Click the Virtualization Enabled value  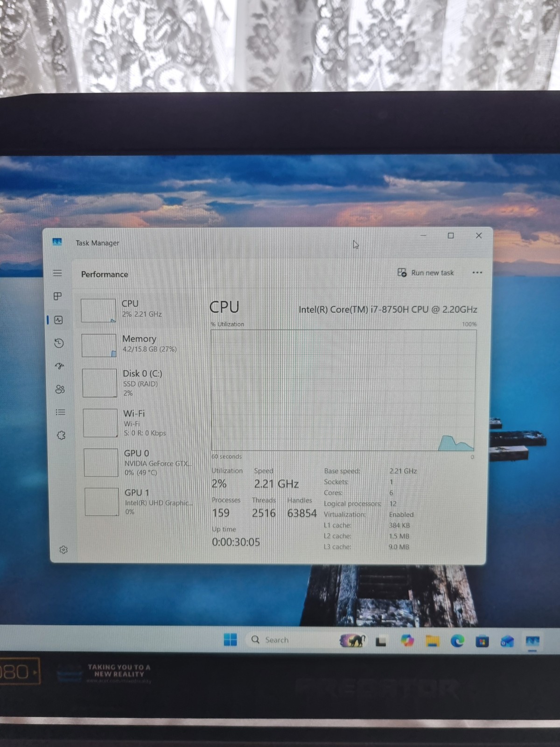coord(401,514)
